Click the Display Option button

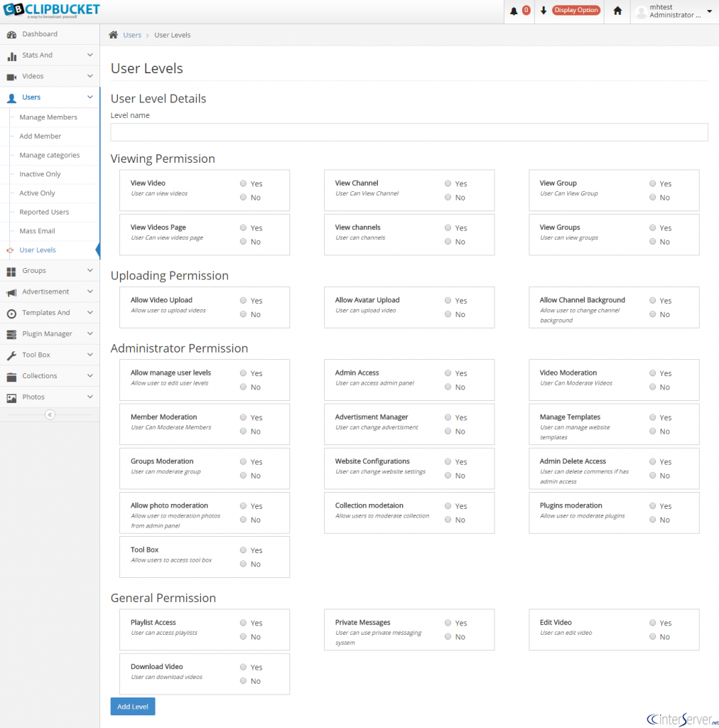tap(576, 10)
